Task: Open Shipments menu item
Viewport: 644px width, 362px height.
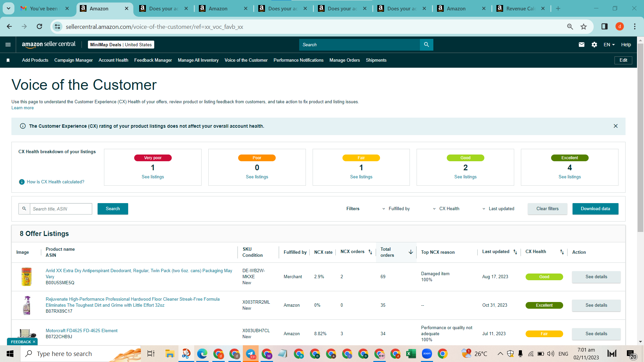Action: (x=376, y=60)
